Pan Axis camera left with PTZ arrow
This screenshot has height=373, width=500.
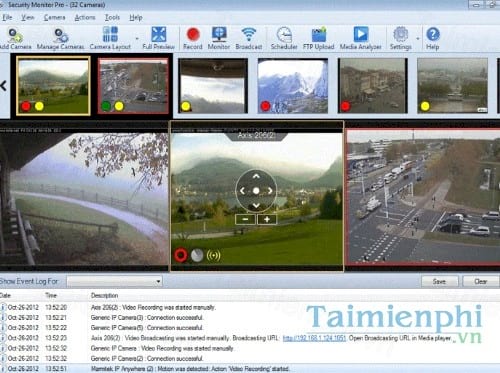click(242, 191)
